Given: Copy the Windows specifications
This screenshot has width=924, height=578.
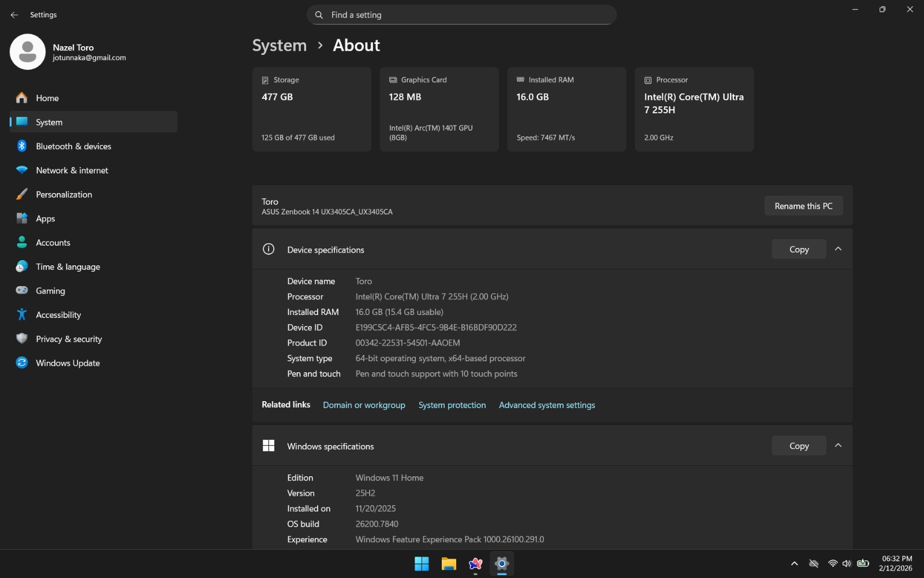Looking at the screenshot, I should coord(799,446).
